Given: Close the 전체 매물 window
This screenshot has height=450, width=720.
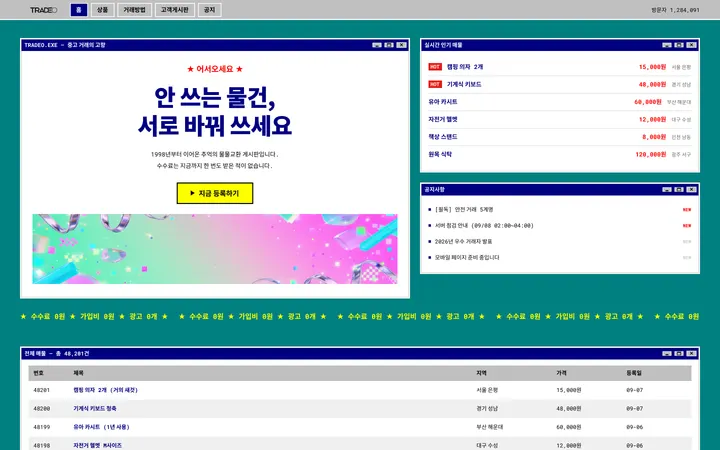Looking at the screenshot, I should point(692,354).
